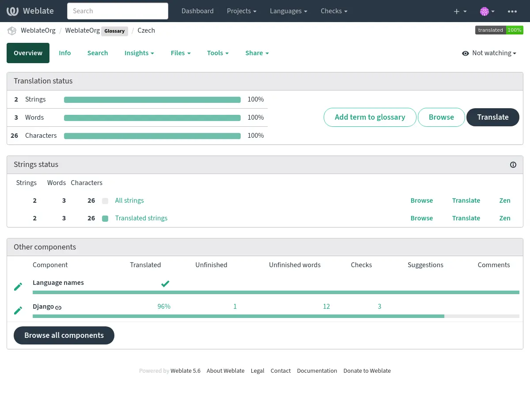The image size is (530, 420).
Task: Click the Language names progress bar
Action: point(276,292)
